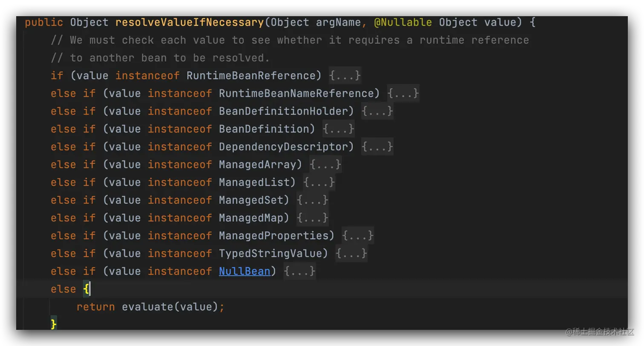Expand the BeanDefinition branch folded code
644x346 pixels.
[338, 129]
